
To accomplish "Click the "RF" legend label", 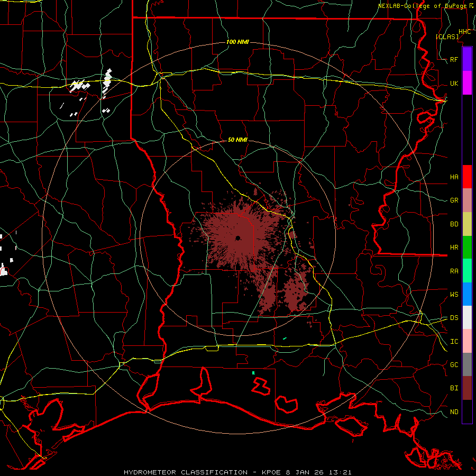I will click(x=454, y=59).
